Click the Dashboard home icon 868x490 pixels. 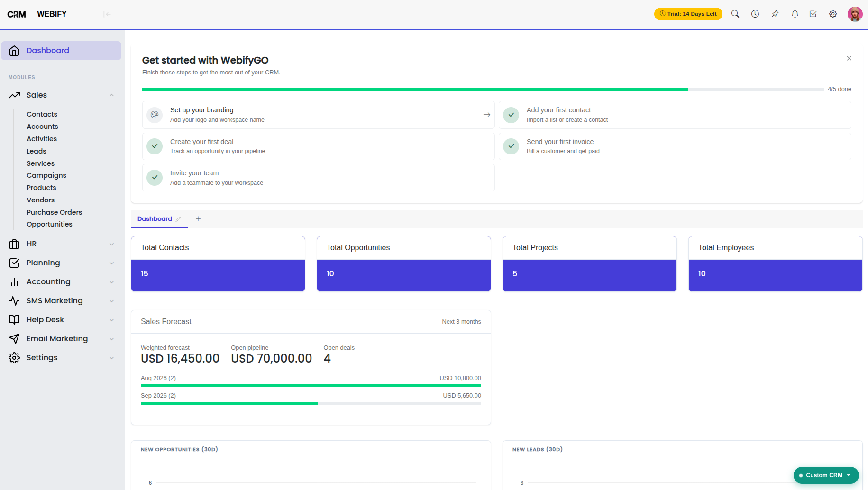[x=14, y=51]
